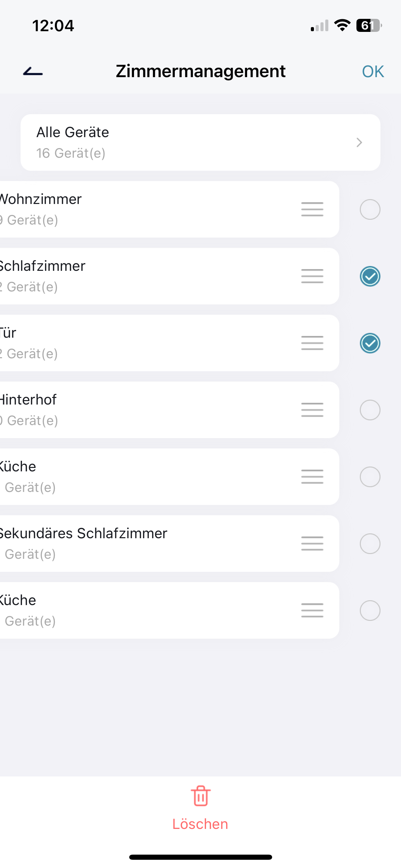Expand Alle Geräte with the chevron

tap(359, 142)
